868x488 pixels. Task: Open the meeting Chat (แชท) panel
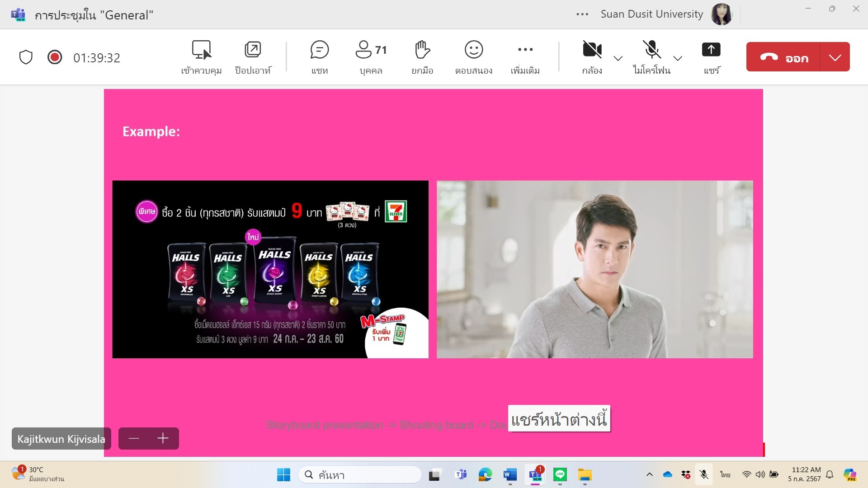320,57
